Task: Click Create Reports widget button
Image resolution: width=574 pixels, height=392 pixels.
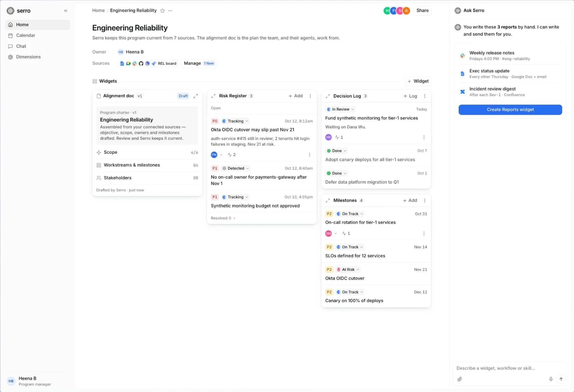Action: click(510, 109)
